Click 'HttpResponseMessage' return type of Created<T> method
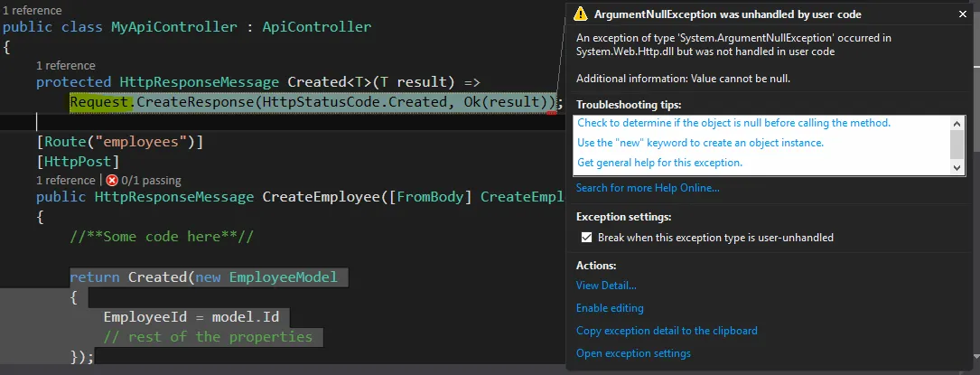 tap(200, 82)
